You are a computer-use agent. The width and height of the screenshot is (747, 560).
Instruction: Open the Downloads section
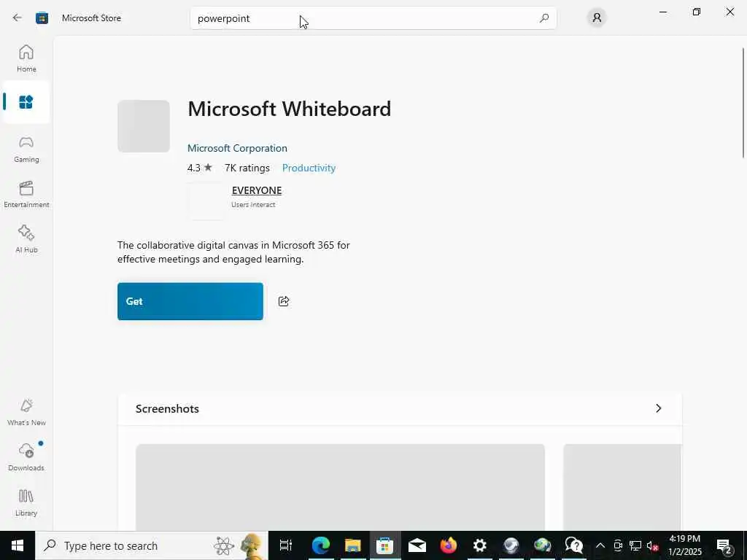pos(26,458)
